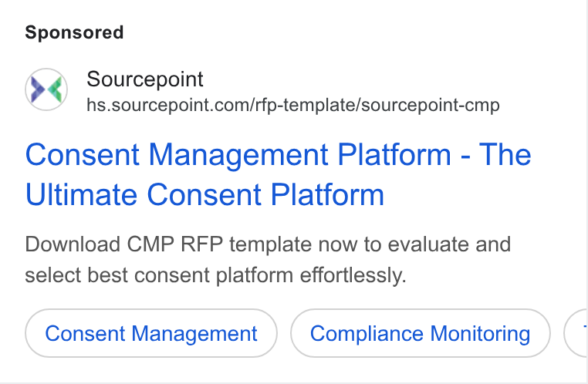
Task: Select the Consent Management chip
Action: pyautogui.click(x=151, y=333)
